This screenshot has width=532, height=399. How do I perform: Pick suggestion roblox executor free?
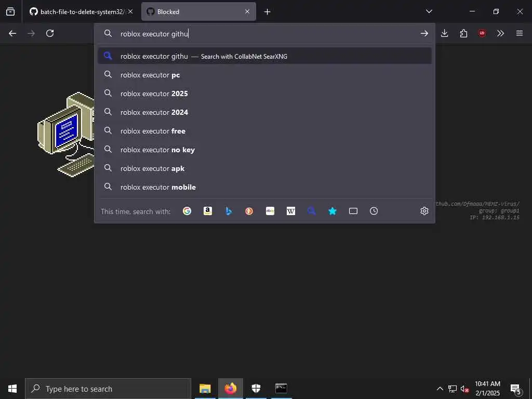tap(264, 130)
